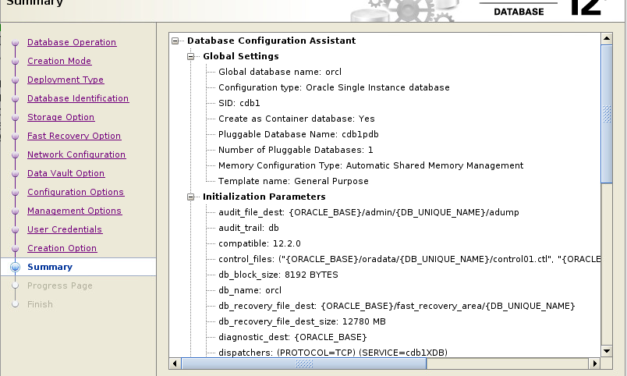
Task: Open the Fast Recovery Option step
Action: (74, 136)
